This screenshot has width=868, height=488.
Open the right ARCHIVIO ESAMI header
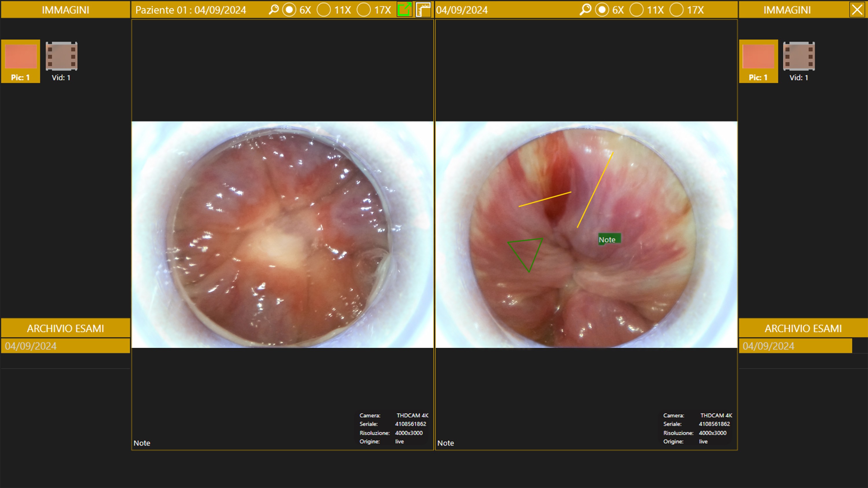click(803, 328)
